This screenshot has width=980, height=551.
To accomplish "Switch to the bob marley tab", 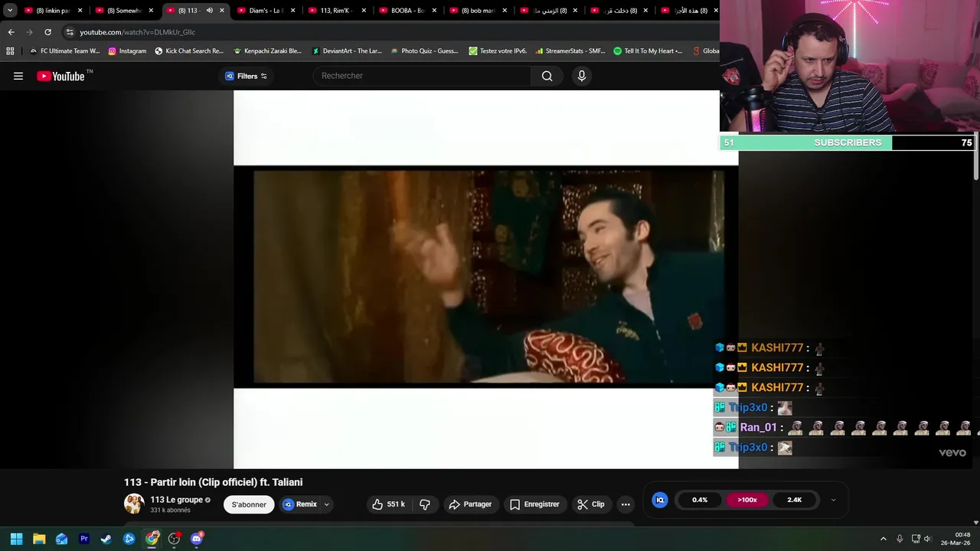I will [479, 11].
